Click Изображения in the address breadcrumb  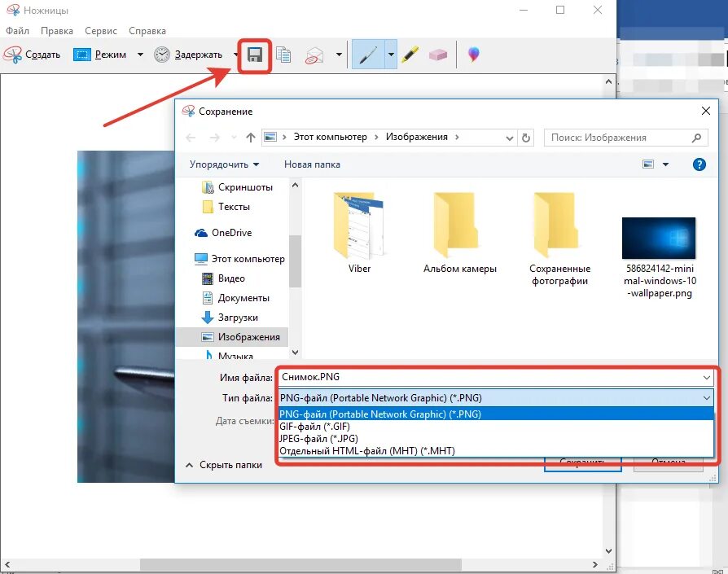tap(416, 137)
